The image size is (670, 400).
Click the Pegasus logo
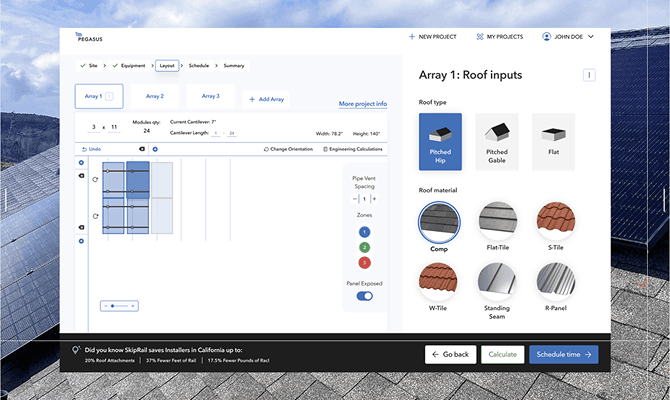click(x=89, y=36)
